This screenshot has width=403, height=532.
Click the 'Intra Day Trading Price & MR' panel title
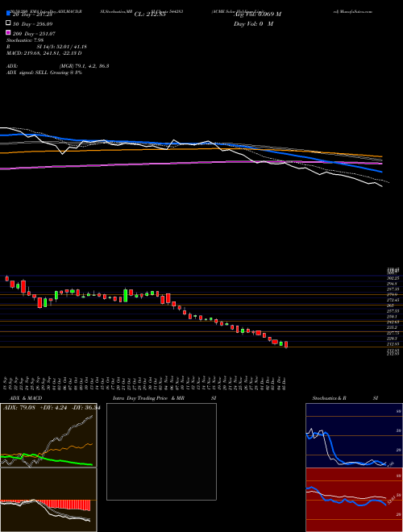[148, 398]
